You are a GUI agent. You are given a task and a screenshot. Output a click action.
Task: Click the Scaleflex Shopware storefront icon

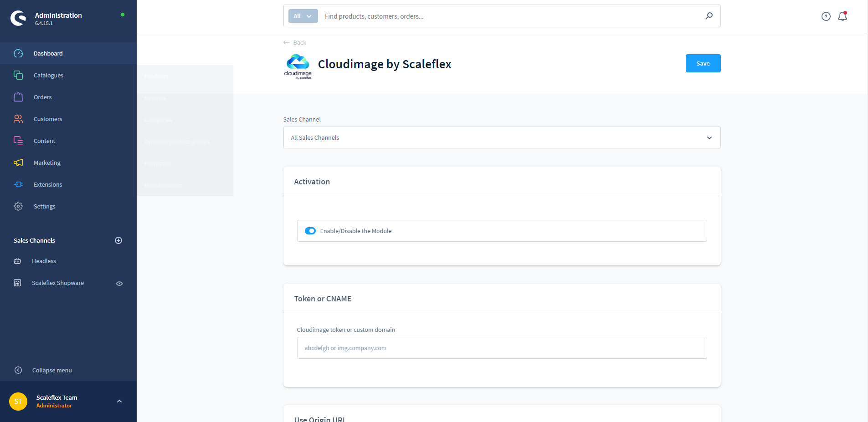tap(17, 283)
